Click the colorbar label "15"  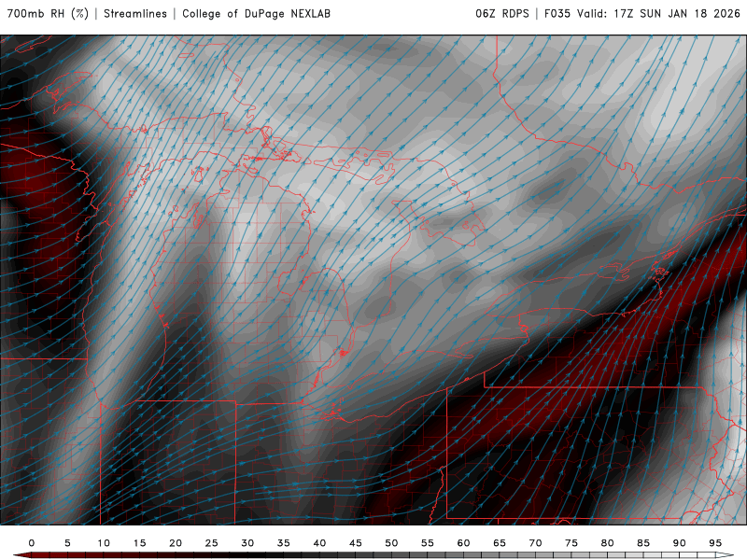click(x=139, y=543)
